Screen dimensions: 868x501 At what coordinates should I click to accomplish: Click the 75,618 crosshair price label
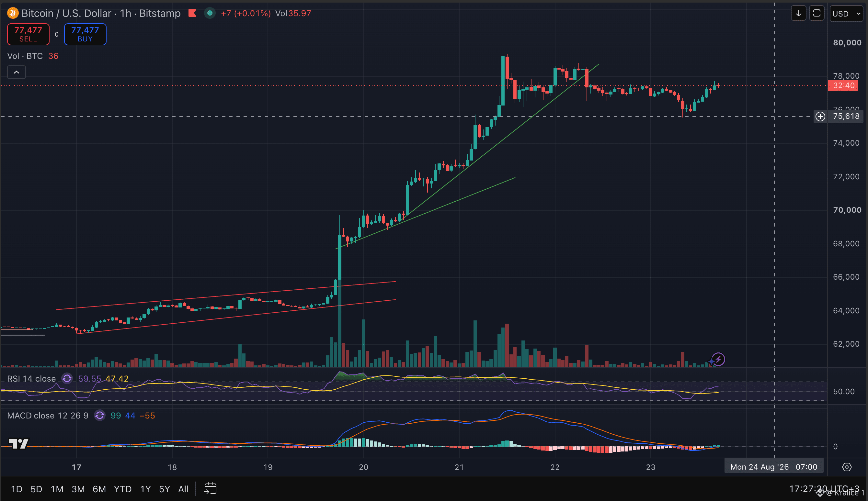point(846,116)
